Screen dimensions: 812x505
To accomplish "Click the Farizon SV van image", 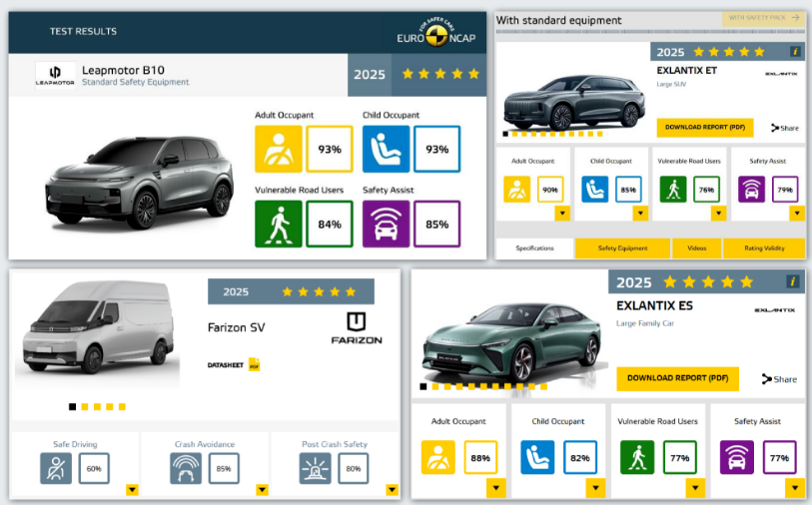I will (x=97, y=328).
